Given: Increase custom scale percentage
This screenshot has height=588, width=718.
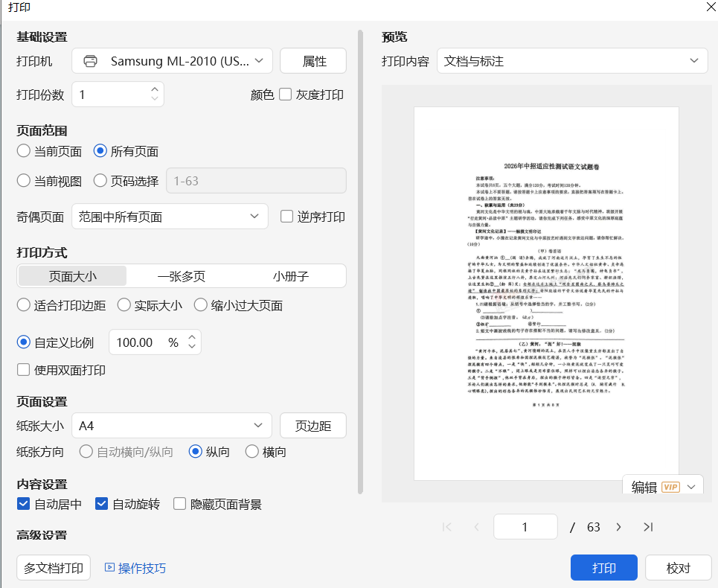Looking at the screenshot, I should click(x=192, y=337).
